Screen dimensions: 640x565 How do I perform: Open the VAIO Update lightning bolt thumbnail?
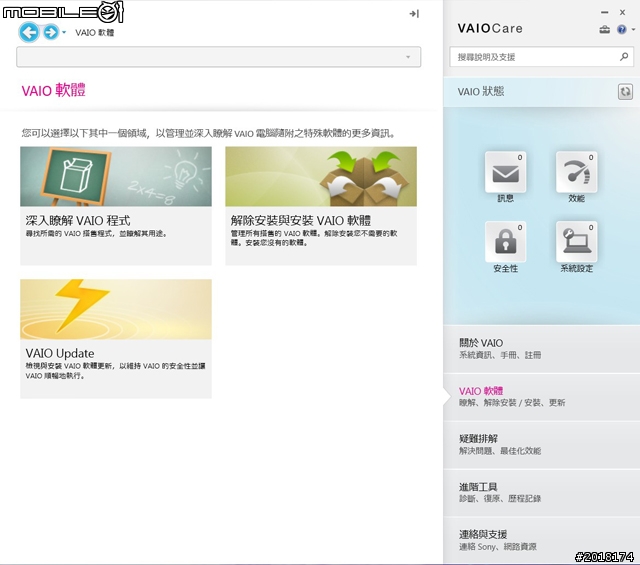pos(116,309)
